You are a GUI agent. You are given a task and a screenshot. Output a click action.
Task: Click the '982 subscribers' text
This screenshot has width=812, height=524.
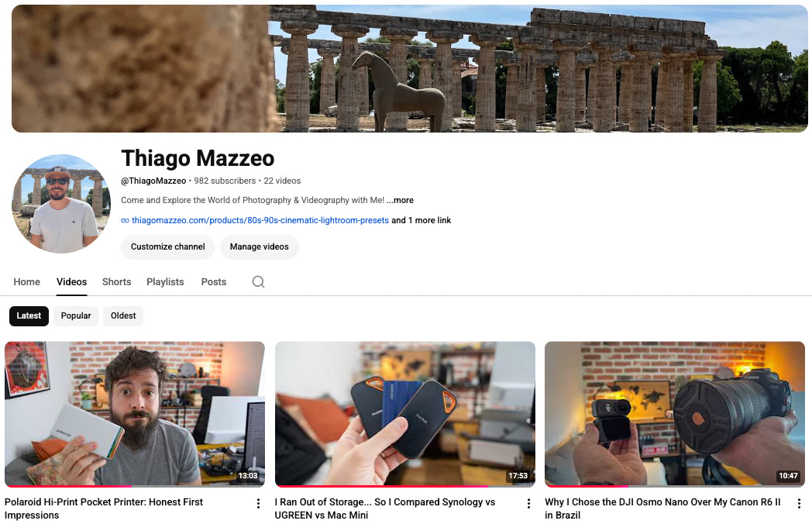tap(225, 181)
